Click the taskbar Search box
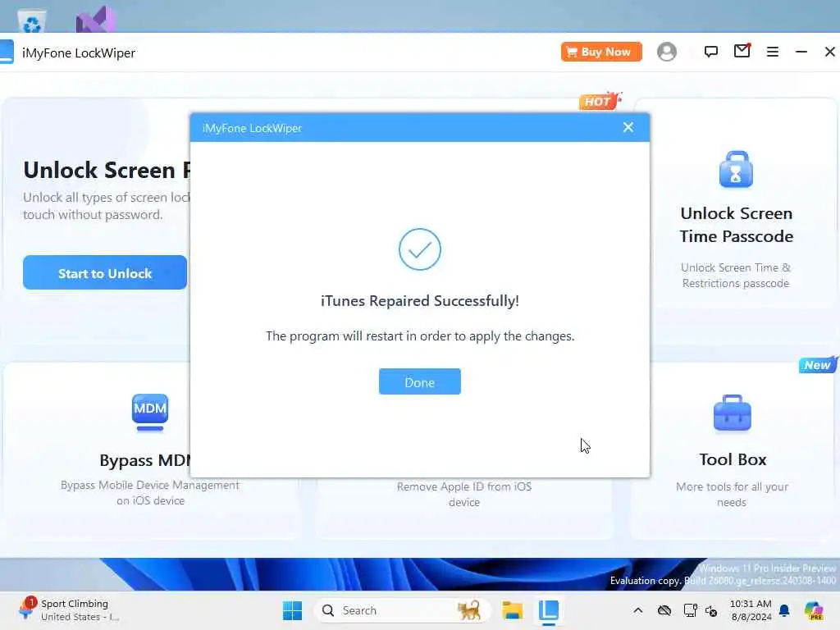The width and height of the screenshot is (840, 630). pos(402,610)
